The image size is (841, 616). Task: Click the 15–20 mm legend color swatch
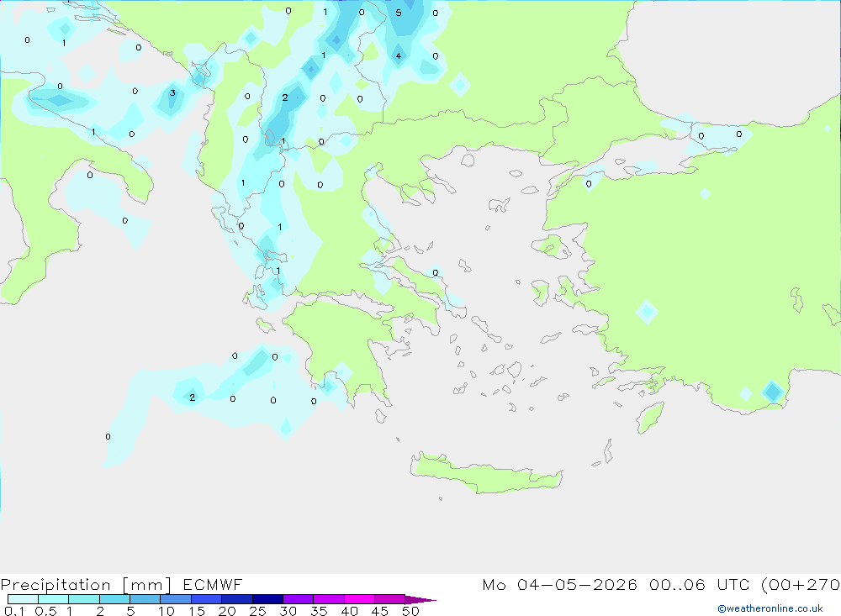coord(206,599)
